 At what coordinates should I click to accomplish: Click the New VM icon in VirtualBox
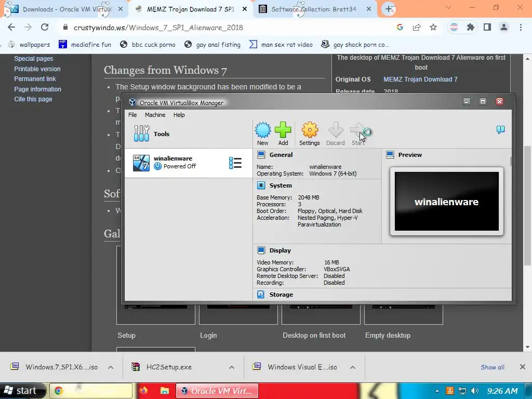(x=262, y=134)
